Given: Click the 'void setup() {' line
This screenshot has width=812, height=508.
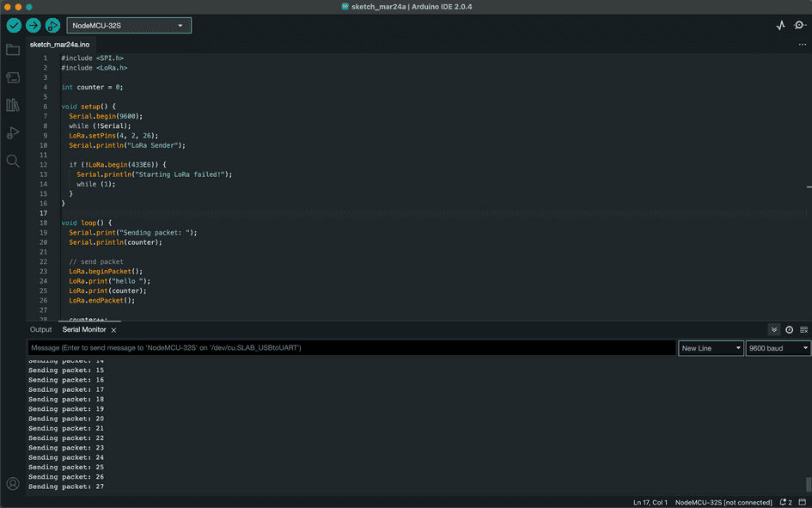Looking at the screenshot, I should (89, 107).
